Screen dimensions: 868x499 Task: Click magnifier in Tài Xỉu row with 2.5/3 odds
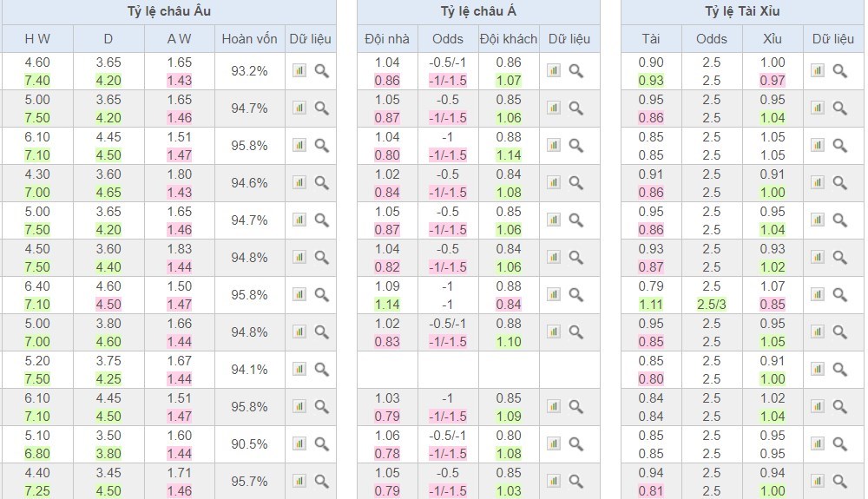click(x=839, y=295)
